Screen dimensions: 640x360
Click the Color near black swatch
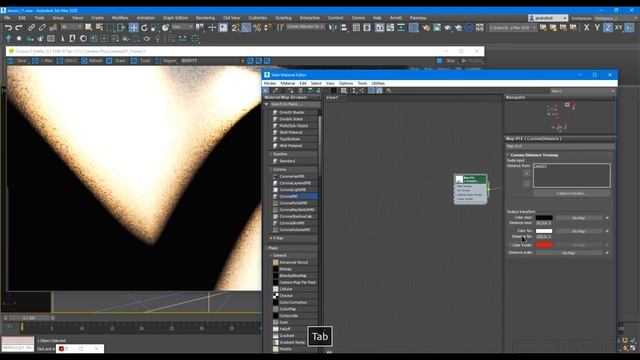tap(544, 218)
